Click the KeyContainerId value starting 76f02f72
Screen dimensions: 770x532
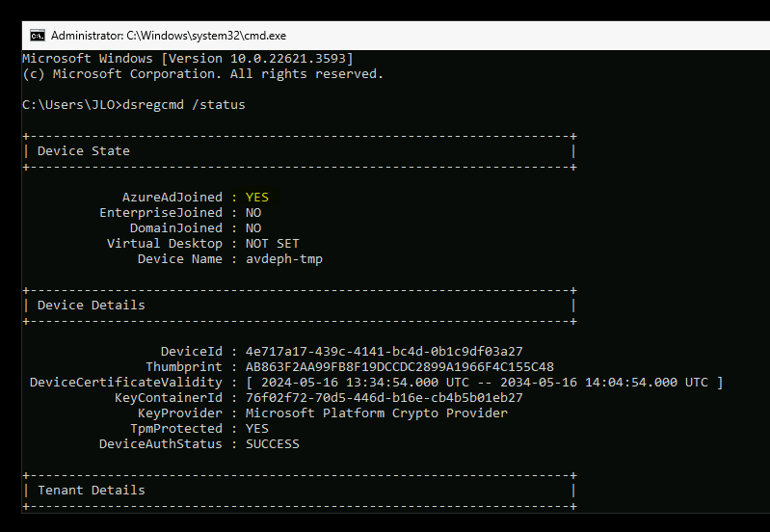384,398
